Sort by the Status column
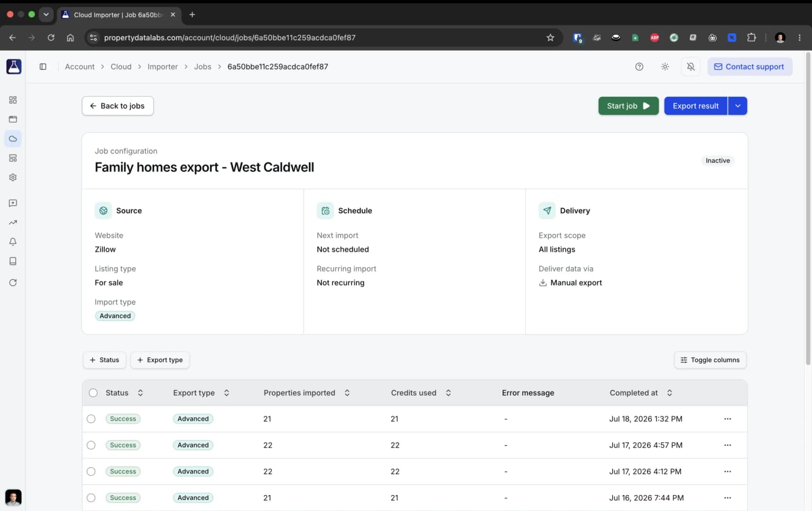 (125, 393)
